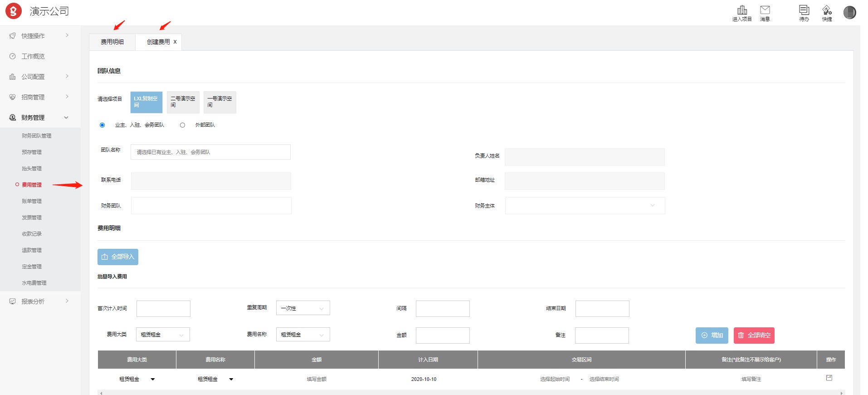Click the red company logo icon
Viewport: 868px width, 395px height.
13,11
